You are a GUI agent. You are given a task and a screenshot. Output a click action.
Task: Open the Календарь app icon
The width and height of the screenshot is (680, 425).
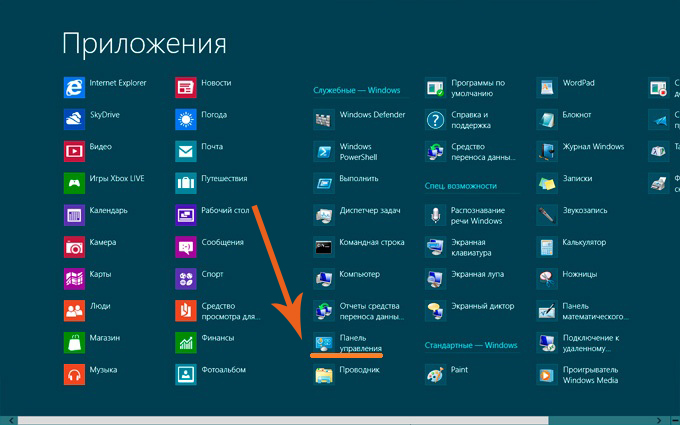tap(74, 215)
